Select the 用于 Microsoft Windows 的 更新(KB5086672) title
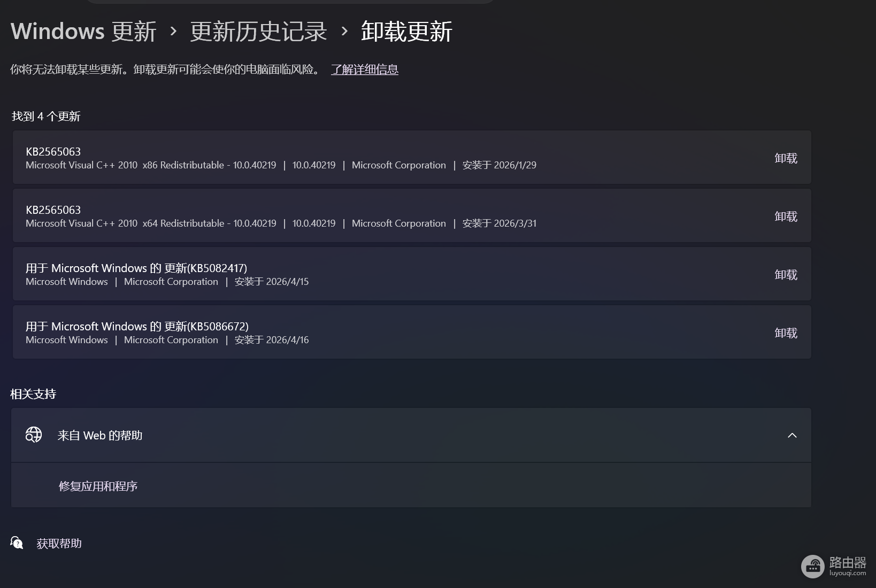 pos(137,327)
